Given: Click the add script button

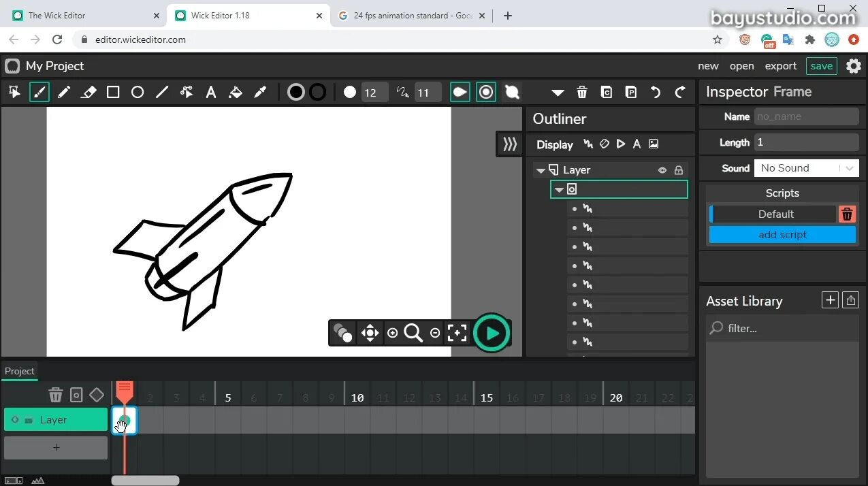Looking at the screenshot, I should tap(782, 235).
